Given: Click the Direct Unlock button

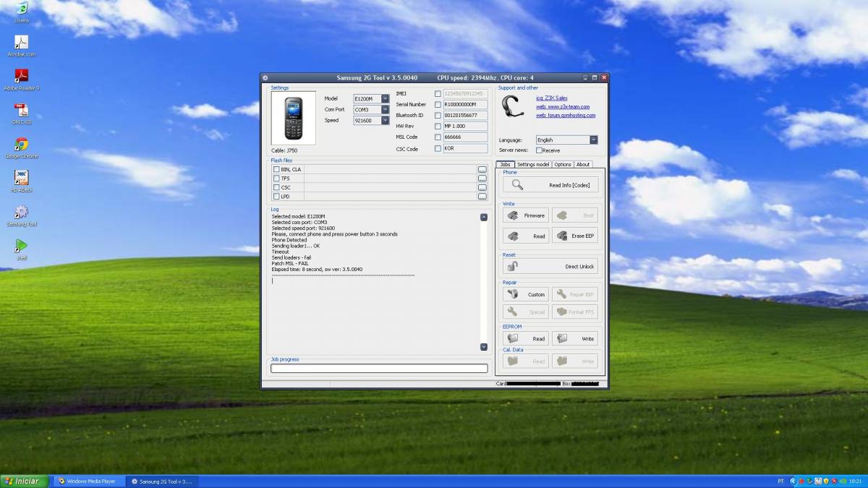Looking at the screenshot, I should point(550,266).
